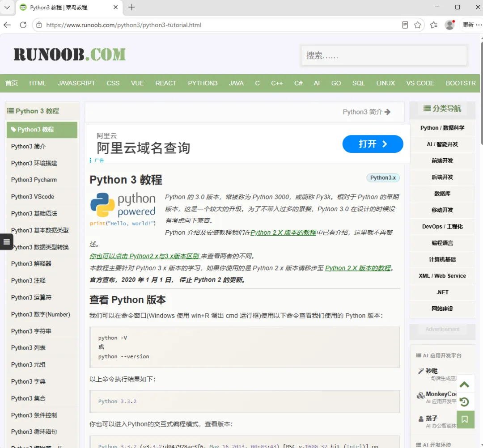Open AI / 智能开发 category

442,144
